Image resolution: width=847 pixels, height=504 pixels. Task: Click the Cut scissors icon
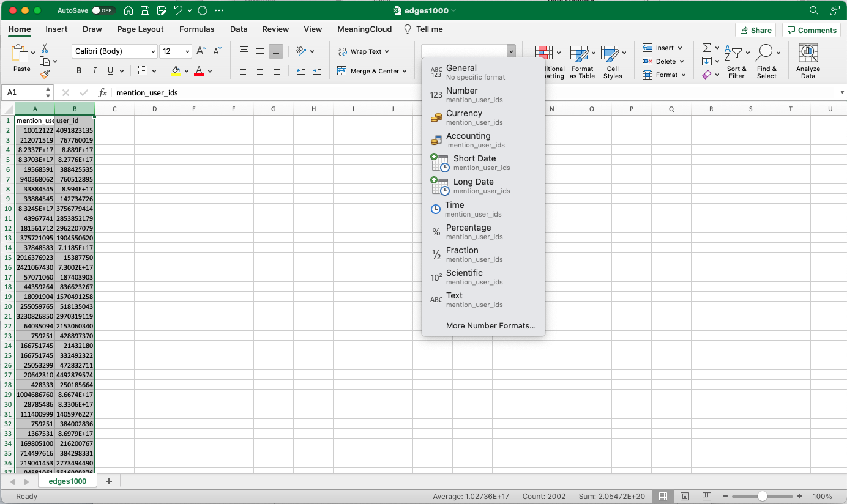[45, 48]
